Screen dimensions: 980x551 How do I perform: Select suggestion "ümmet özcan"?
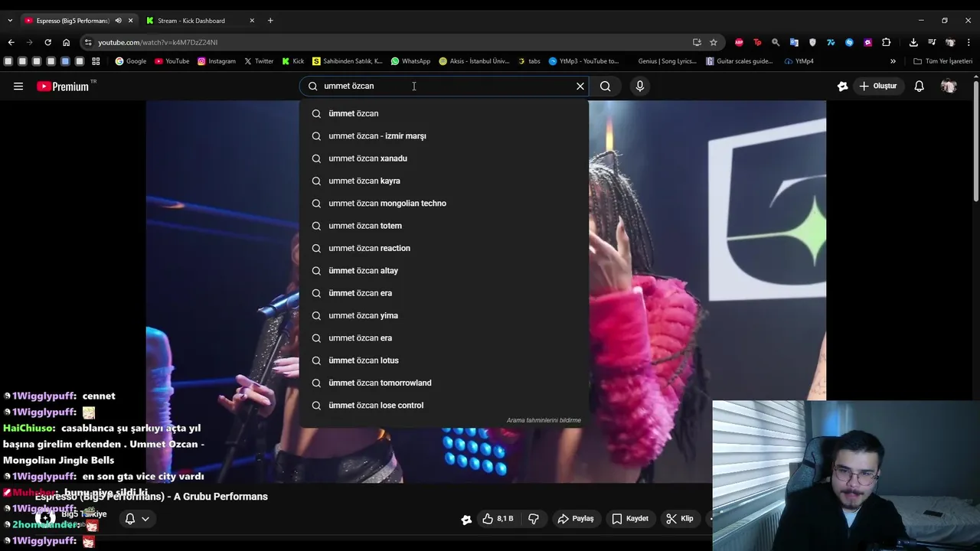tap(444, 113)
